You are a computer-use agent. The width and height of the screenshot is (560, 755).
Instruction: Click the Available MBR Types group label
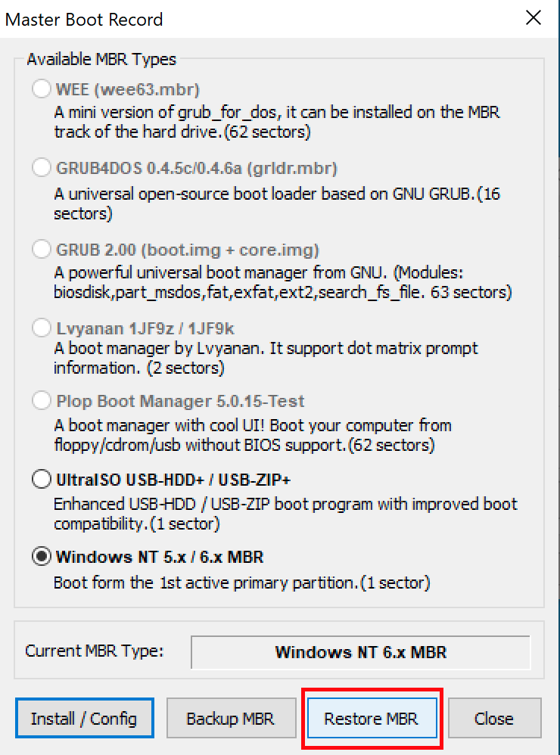pyautogui.click(x=101, y=59)
